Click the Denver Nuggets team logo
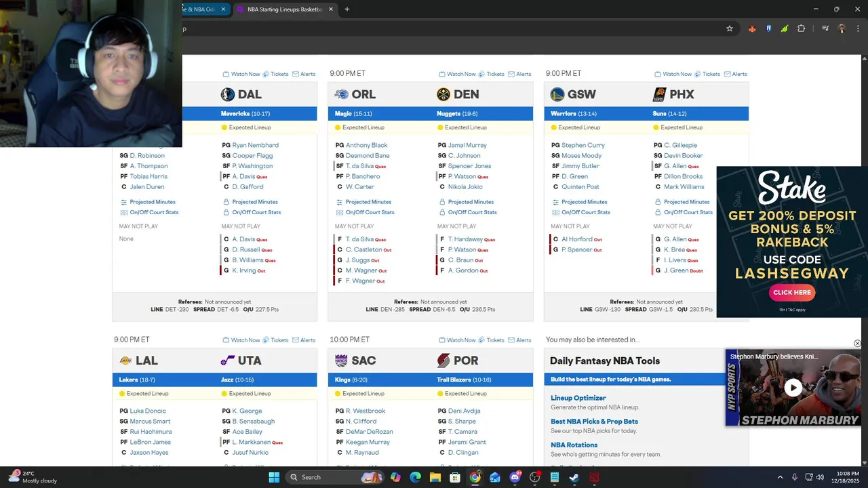 [443, 94]
